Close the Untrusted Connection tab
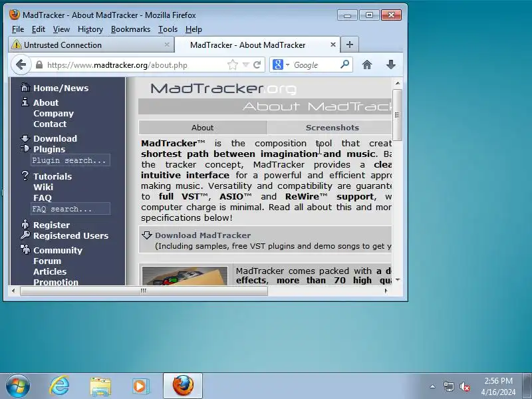This screenshot has width=532, height=399. tap(167, 45)
